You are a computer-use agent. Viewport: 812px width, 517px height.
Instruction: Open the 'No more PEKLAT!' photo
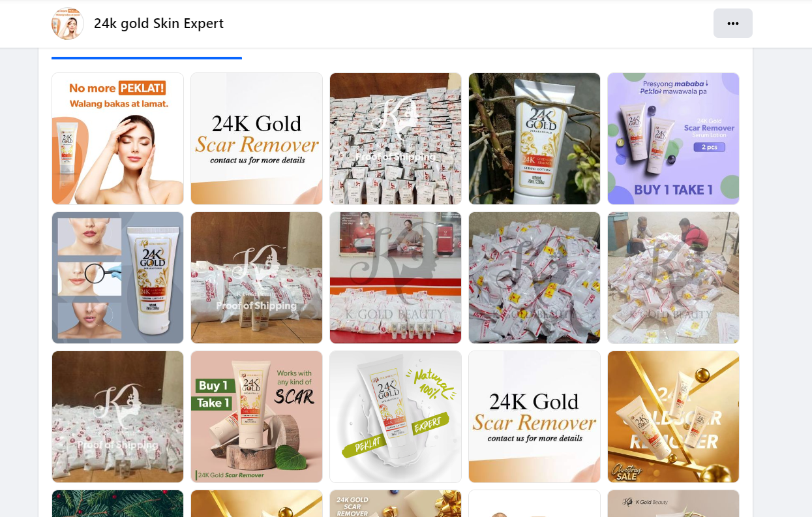coord(118,138)
